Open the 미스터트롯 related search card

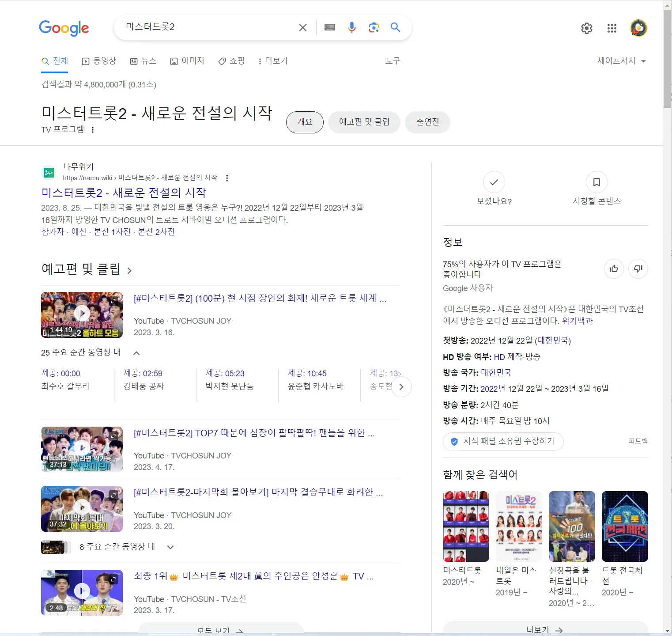pyautogui.click(x=466, y=539)
